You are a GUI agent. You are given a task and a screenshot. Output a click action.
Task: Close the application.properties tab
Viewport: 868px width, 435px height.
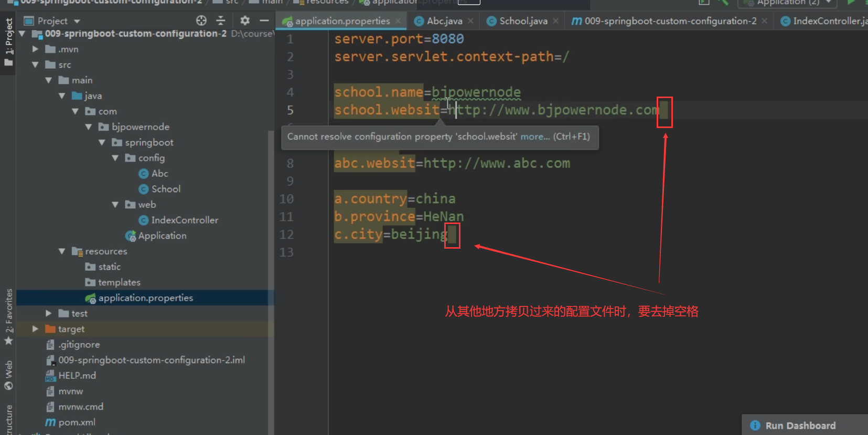398,21
